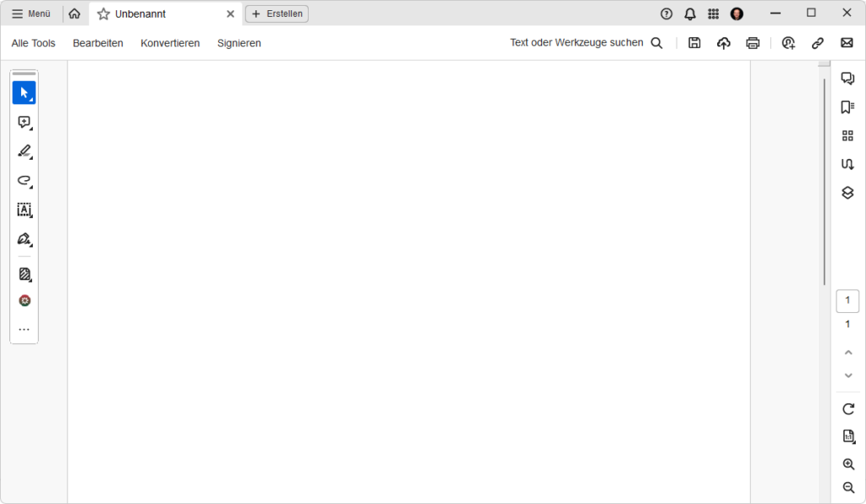Click the Erstellen button
This screenshot has width=866, height=504.
[277, 14]
